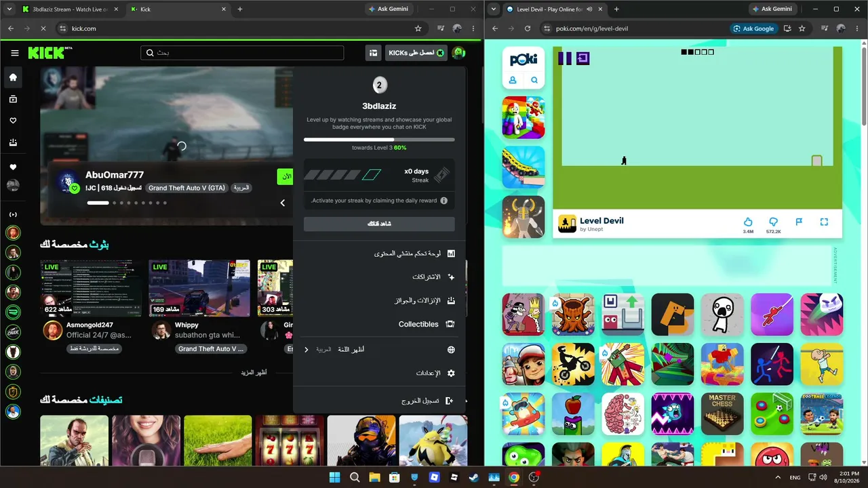Open Steam from the taskbar
The height and width of the screenshot is (488, 868).
[x=474, y=477]
